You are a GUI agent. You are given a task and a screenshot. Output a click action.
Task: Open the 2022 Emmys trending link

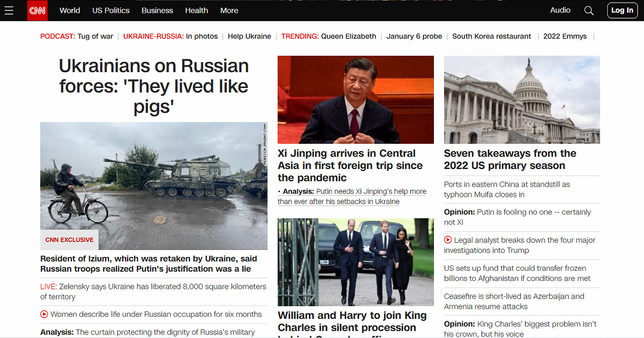[x=565, y=36]
